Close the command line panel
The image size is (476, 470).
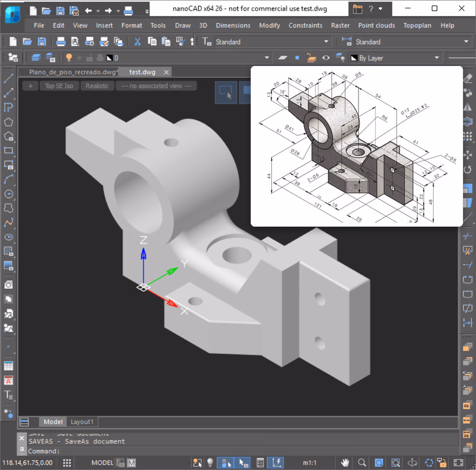click(21, 438)
